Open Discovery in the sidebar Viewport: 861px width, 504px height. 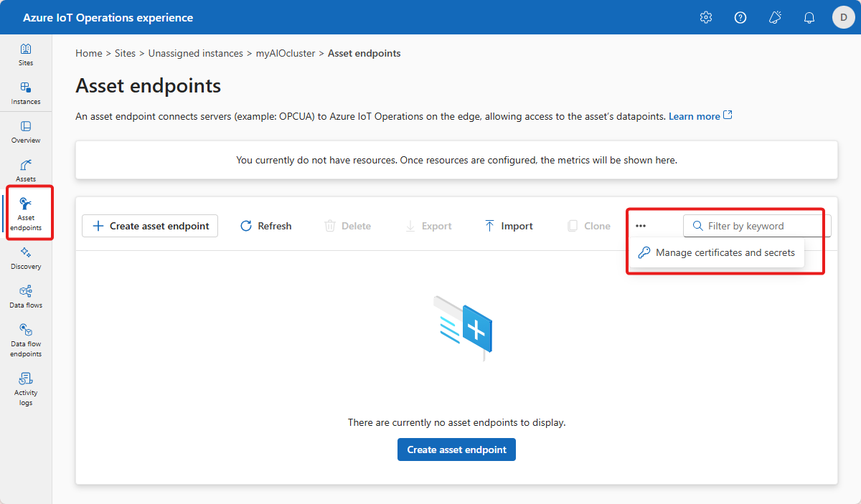(x=26, y=258)
